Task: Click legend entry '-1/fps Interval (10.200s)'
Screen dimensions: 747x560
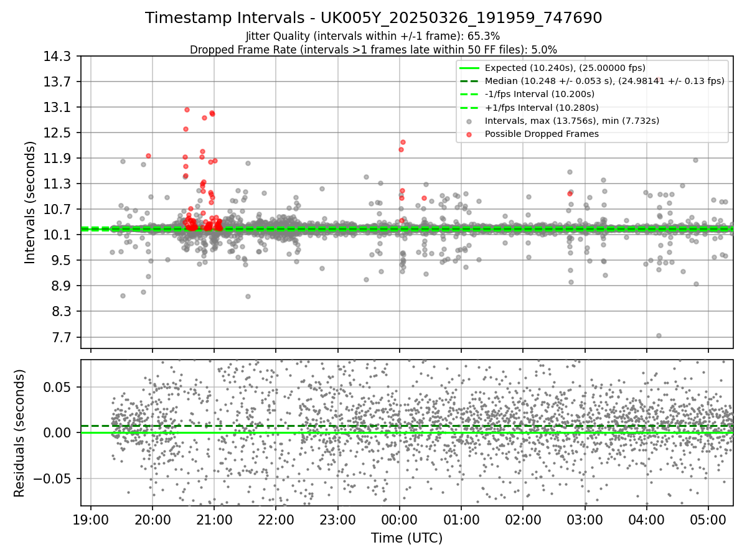Action: 539,94
